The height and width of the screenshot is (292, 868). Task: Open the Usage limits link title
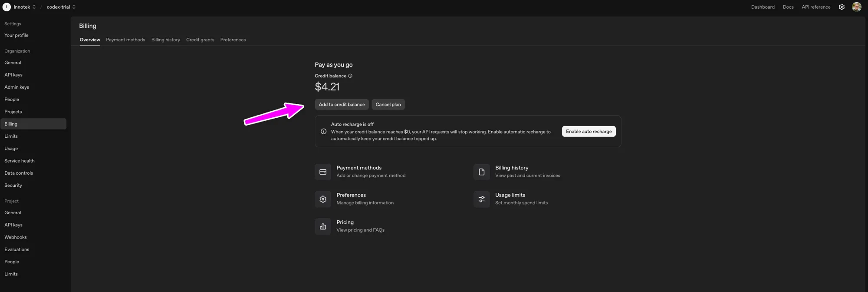(x=510, y=195)
